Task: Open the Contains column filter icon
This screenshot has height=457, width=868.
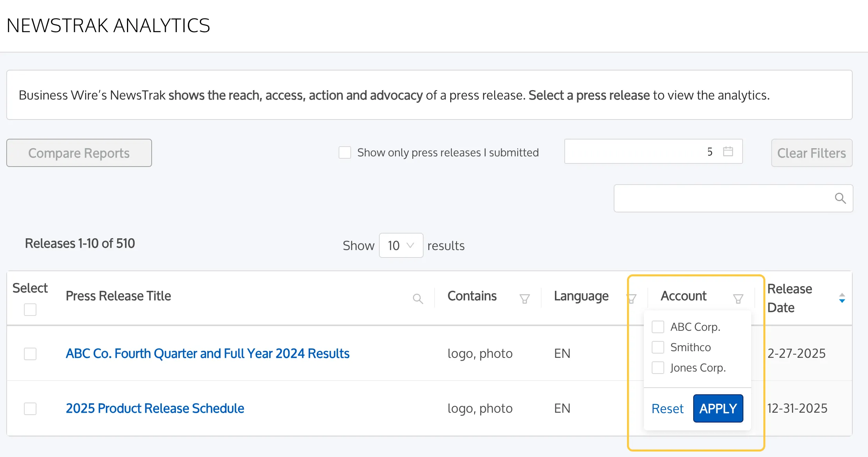Action: pos(525,299)
